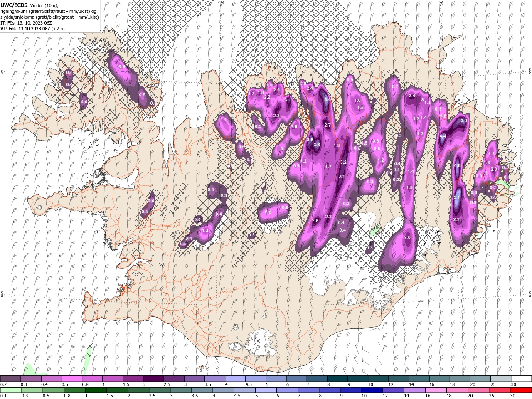Select the bright red swatch ending the rain scale
The image size is (532, 399).
point(521,390)
